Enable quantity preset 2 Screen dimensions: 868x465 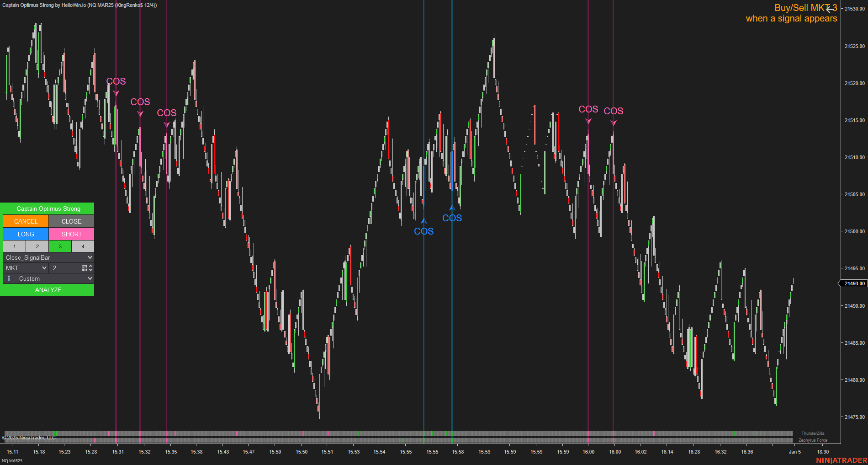click(x=37, y=246)
